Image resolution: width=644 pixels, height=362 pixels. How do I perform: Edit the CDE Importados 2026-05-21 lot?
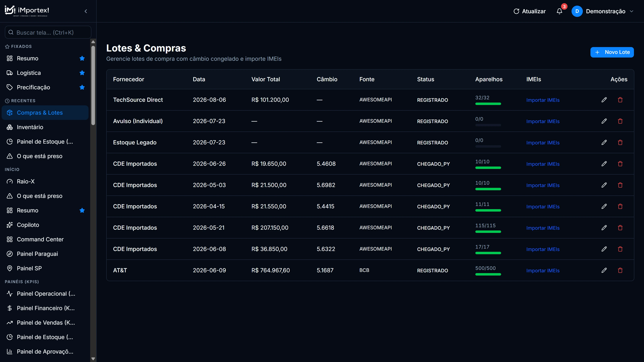604,228
